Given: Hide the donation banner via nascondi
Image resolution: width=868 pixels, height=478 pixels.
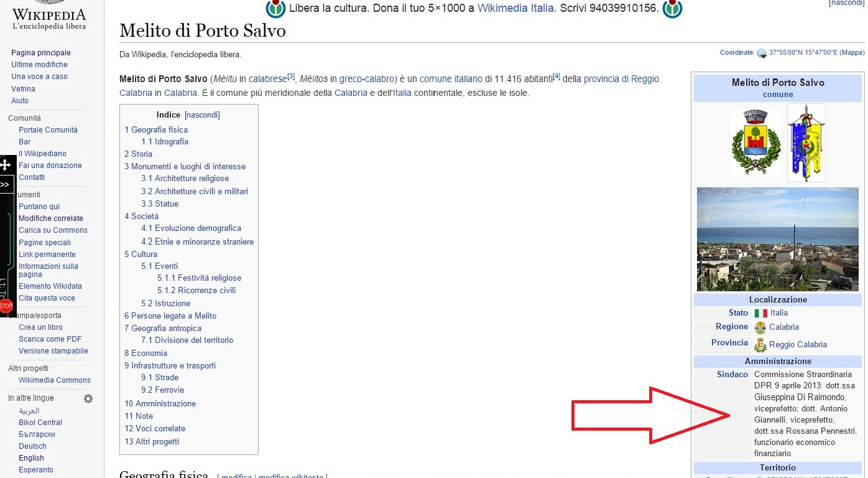Looking at the screenshot, I should tap(846, 3).
